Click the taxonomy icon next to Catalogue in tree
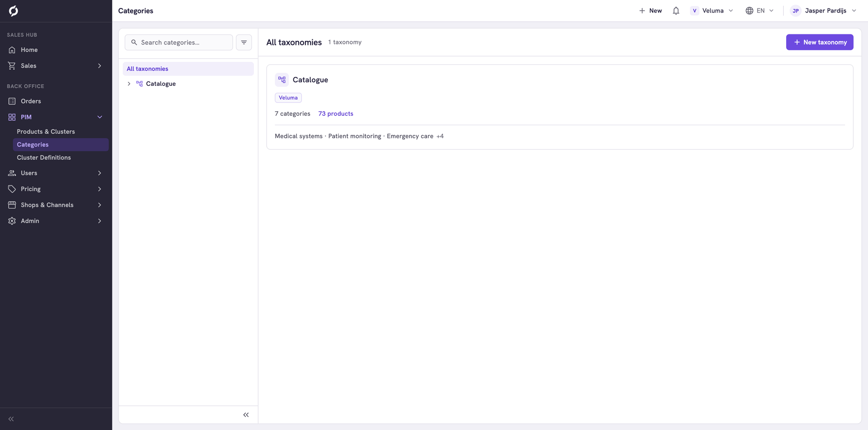Viewport: 868px width, 430px height. [140, 84]
